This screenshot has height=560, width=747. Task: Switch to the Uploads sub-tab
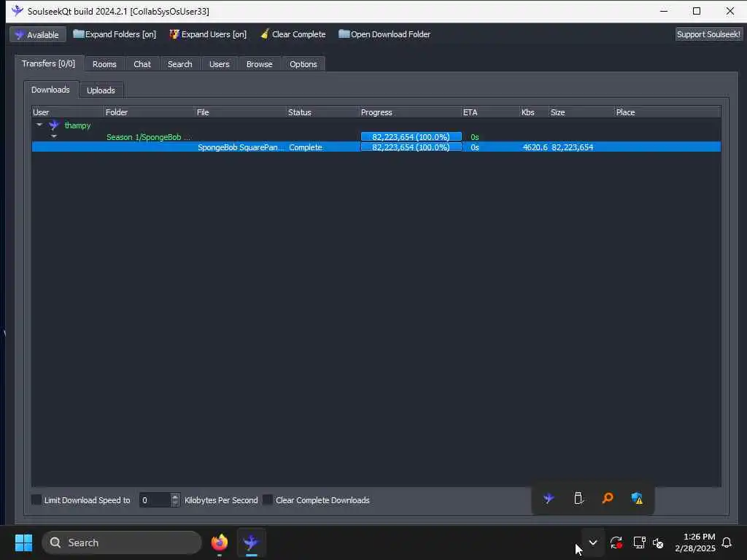tap(101, 90)
